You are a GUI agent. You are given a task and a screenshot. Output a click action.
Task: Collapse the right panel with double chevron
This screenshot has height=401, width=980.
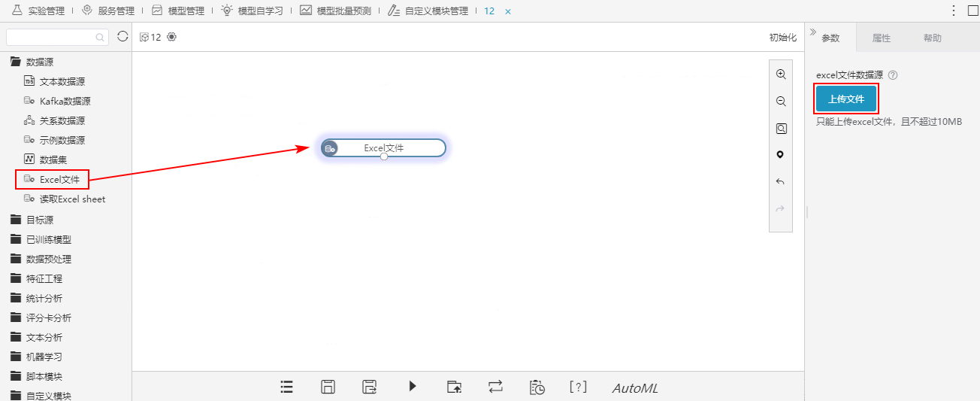[813, 32]
